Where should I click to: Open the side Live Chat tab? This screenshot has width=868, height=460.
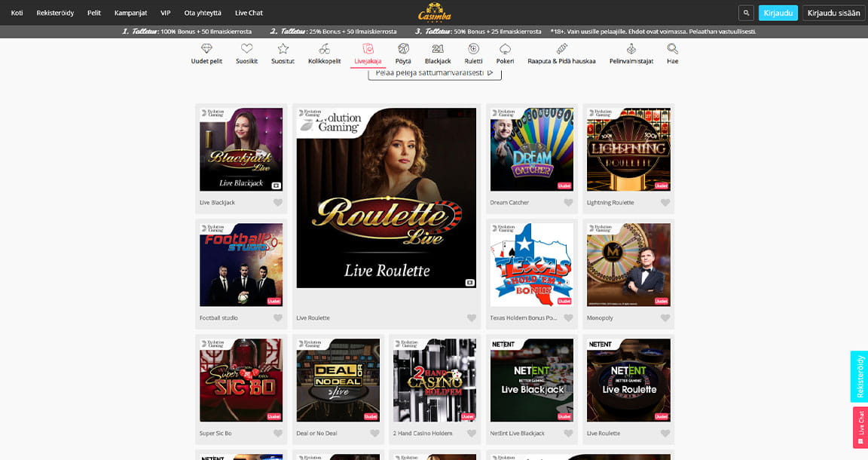(x=860, y=428)
